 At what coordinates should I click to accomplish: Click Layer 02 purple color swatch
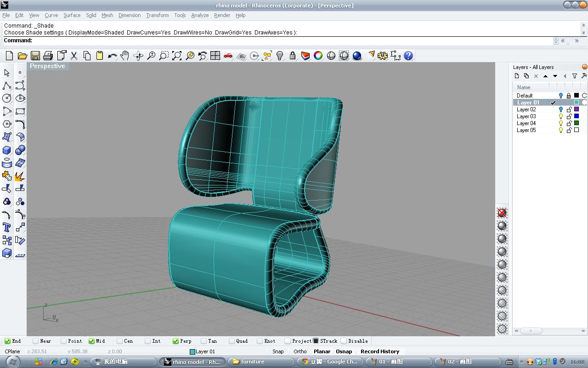[x=577, y=109]
